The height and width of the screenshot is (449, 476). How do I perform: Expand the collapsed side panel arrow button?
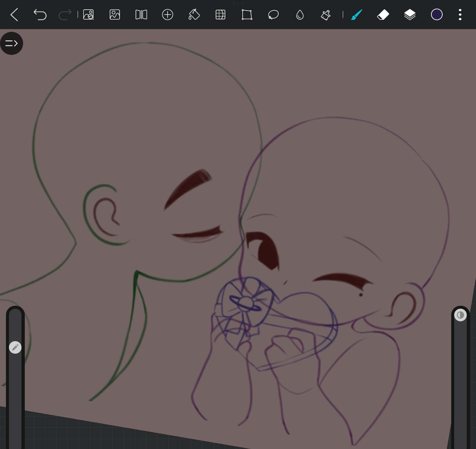[12, 43]
